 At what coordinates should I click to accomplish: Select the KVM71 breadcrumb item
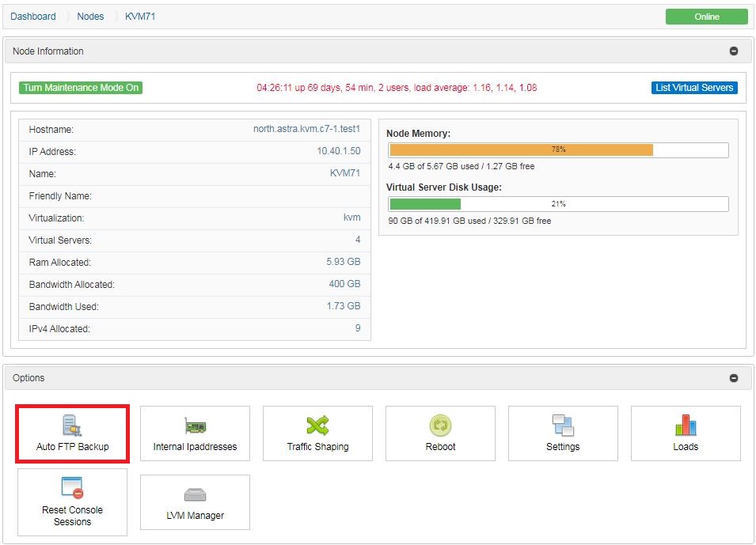140,17
